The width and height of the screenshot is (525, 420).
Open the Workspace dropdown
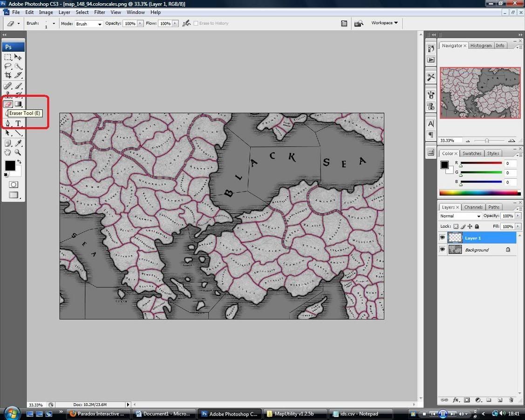coord(384,23)
